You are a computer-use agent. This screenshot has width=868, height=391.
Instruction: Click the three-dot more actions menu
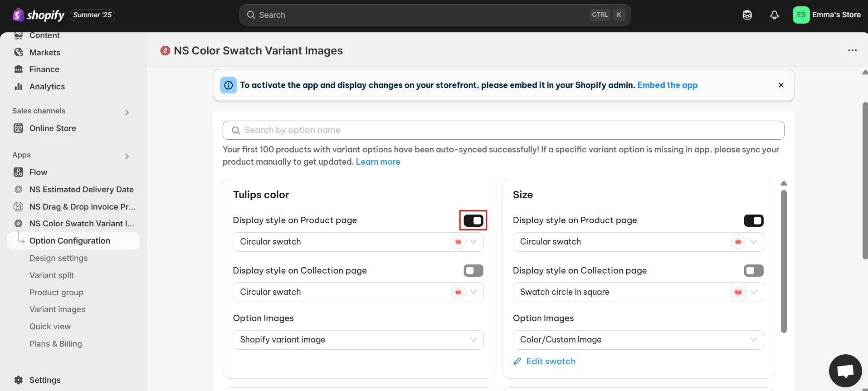click(x=853, y=50)
